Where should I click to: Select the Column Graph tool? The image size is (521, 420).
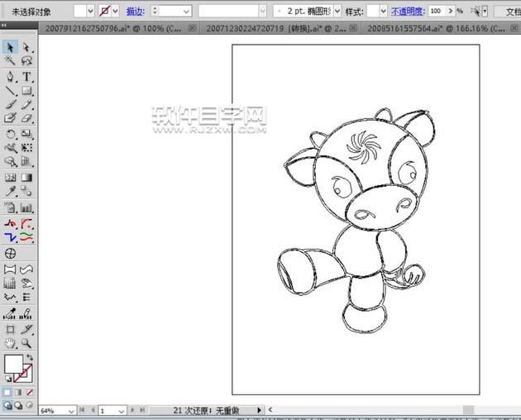point(26,208)
